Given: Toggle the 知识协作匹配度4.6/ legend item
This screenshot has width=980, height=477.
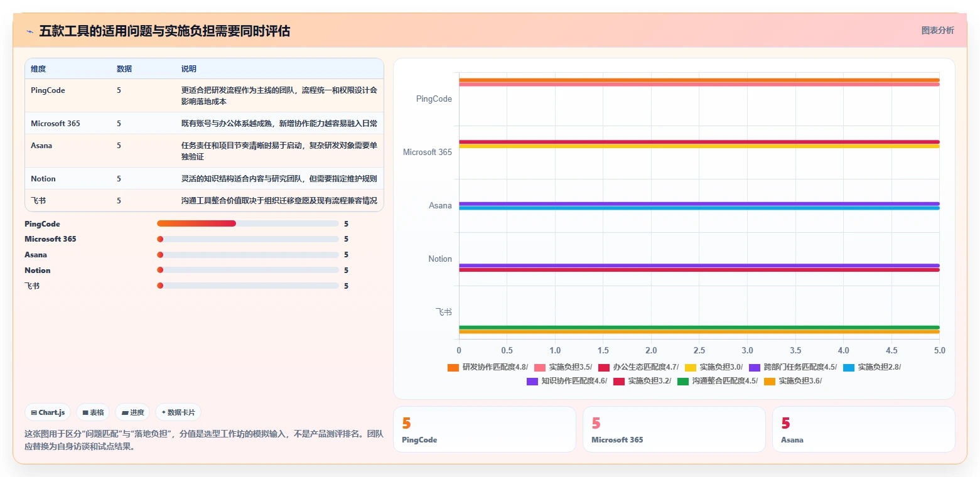Looking at the screenshot, I should tap(567, 381).
